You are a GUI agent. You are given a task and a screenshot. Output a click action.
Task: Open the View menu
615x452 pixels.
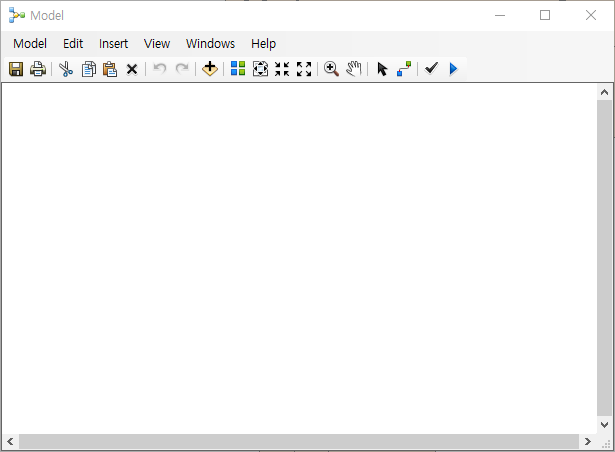pyautogui.click(x=157, y=44)
